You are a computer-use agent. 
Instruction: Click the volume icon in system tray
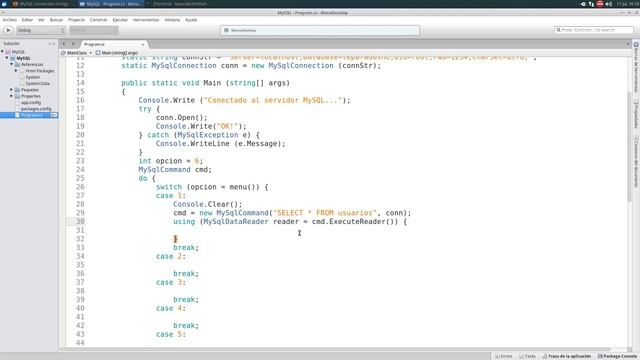click(x=609, y=4)
